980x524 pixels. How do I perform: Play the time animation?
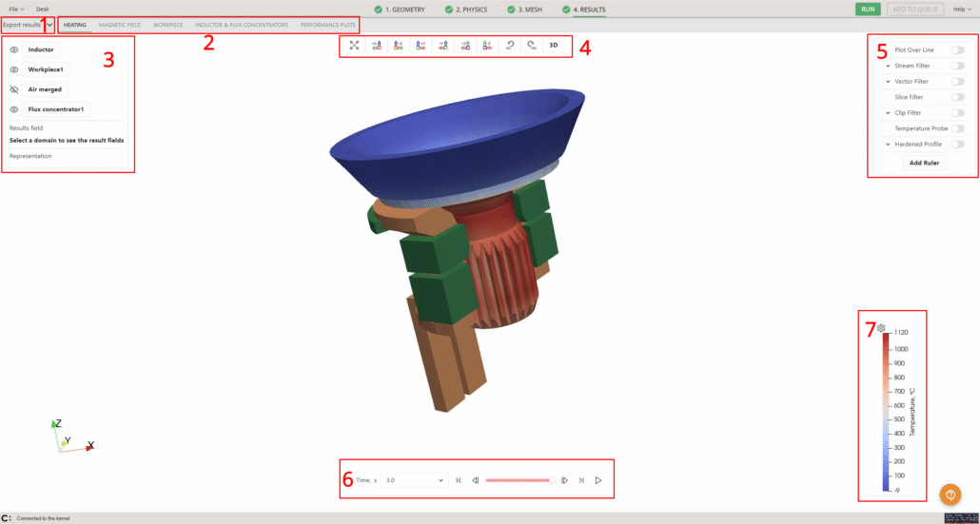[598, 480]
